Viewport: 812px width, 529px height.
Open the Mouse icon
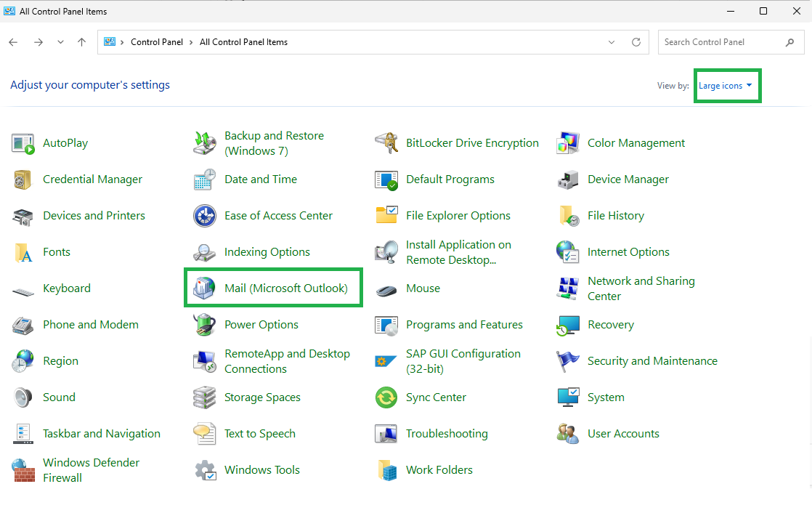[x=386, y=290]
